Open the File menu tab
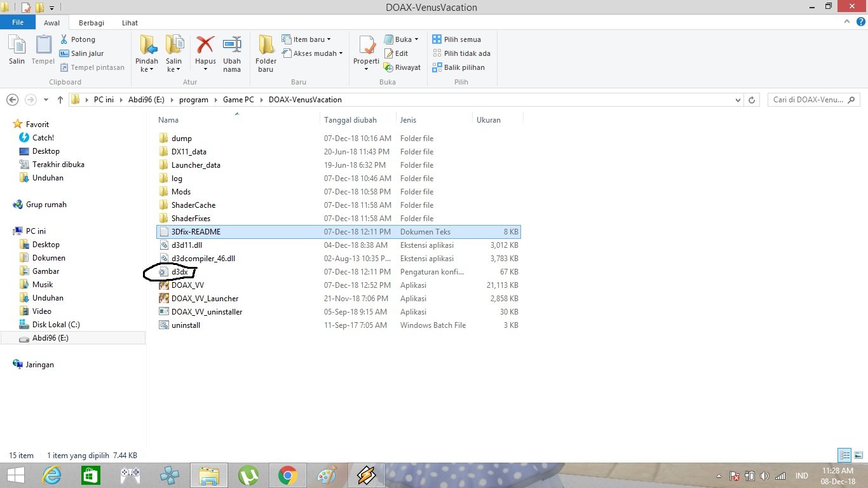868x488 pixels. [18, 22]
